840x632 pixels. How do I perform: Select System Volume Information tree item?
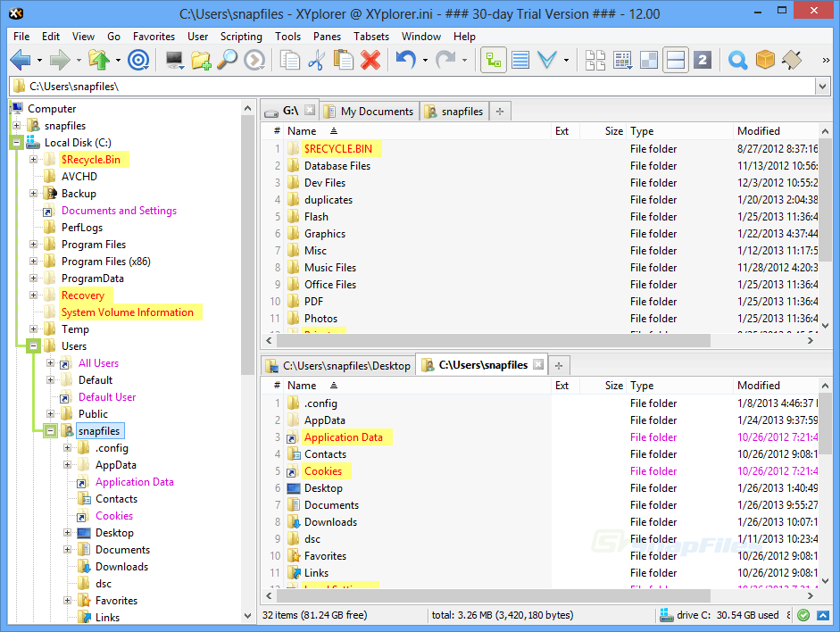click(x=128, y=312)
